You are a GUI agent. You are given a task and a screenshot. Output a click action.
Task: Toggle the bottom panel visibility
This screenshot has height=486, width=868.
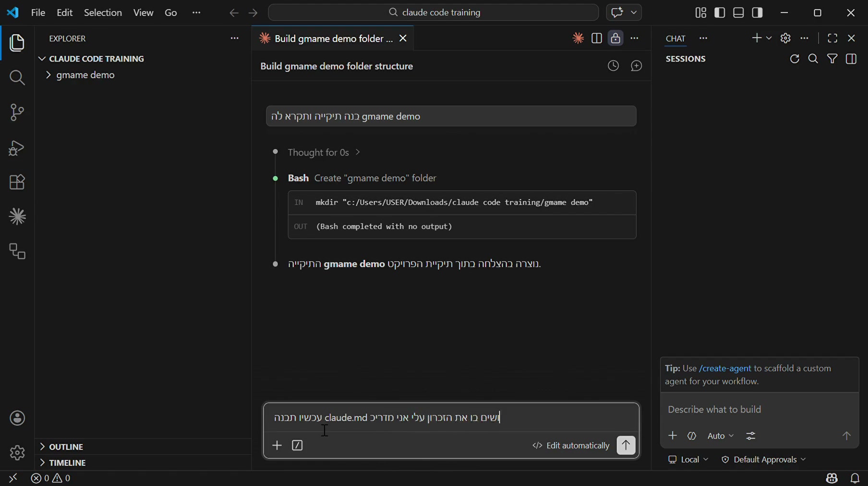[739, 13]
